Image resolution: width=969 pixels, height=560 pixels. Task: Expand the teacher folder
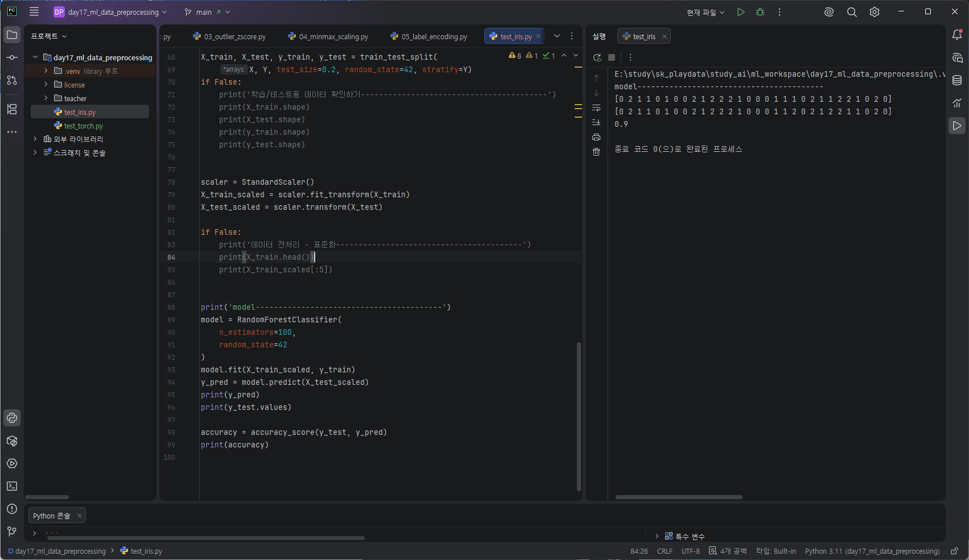tap(46, 98)
